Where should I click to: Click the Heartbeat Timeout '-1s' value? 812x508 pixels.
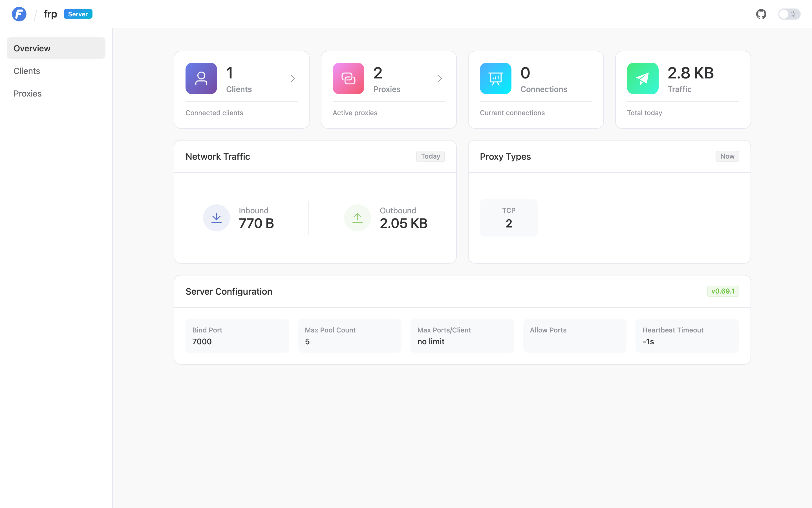click(x=648, y=341)
